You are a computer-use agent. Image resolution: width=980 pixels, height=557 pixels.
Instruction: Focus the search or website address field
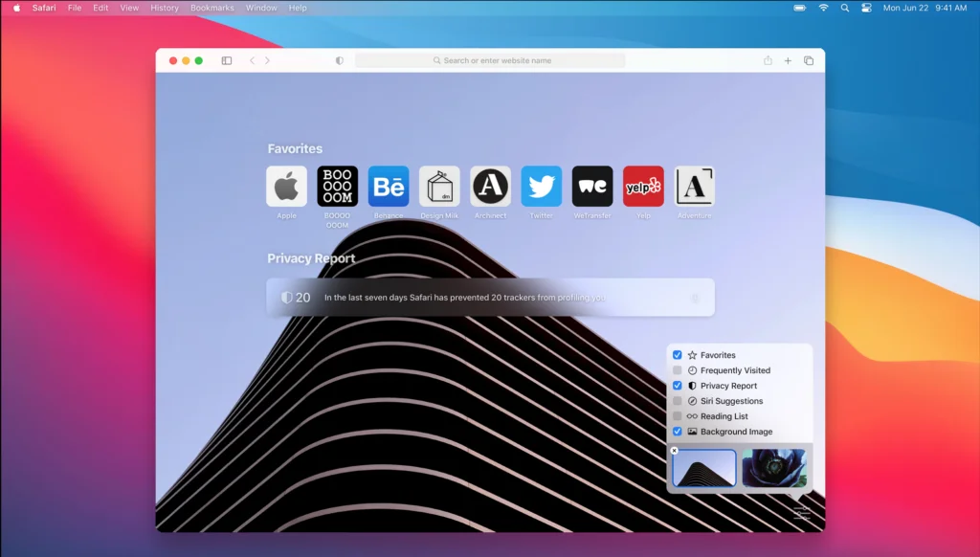[490, 60]
